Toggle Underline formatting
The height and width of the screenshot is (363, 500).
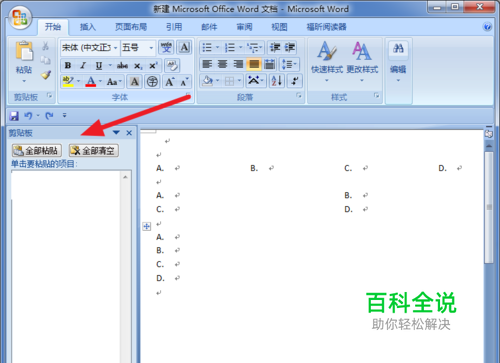coord(99,66)
